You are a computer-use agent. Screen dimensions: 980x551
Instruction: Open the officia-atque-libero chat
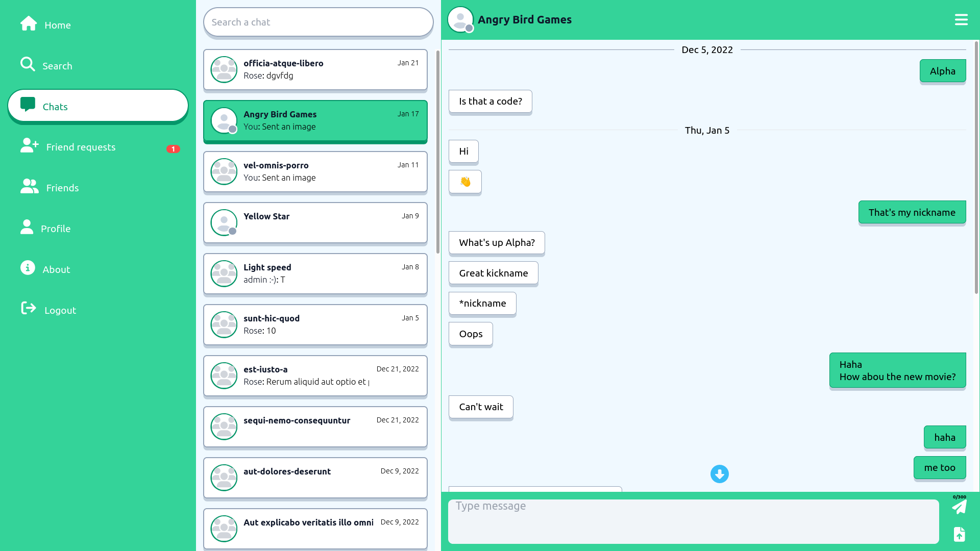[x=315, y=70]
